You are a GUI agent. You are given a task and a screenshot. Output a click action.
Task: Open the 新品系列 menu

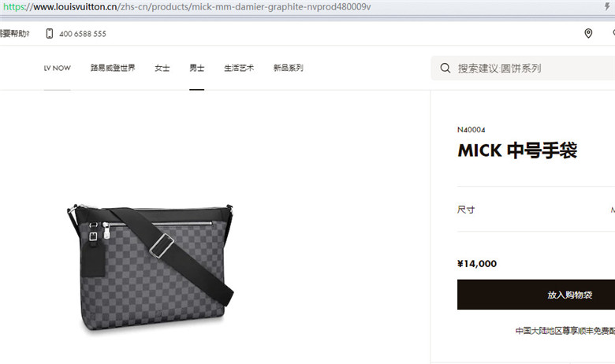click(x=289, y=68)
